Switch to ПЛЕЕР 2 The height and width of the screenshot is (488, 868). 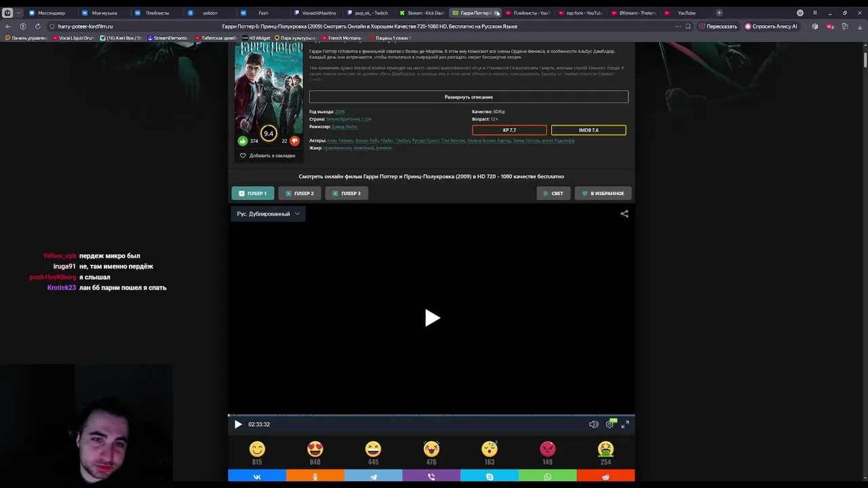300,193
